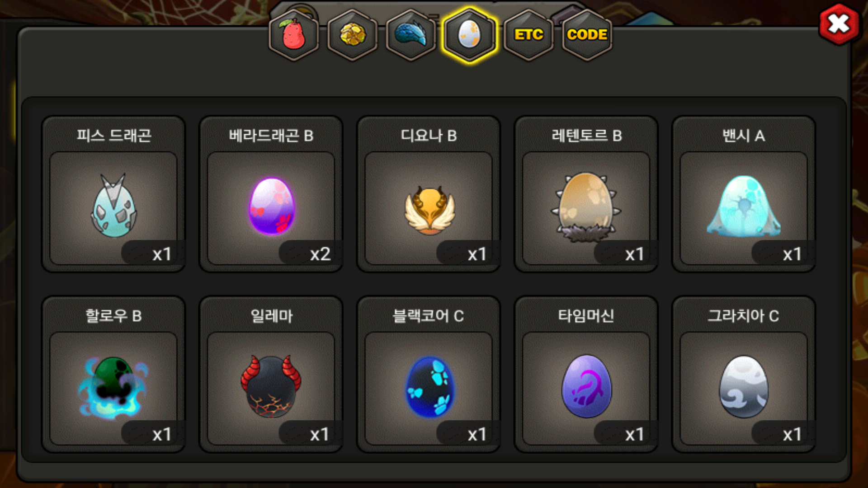Click the 타임머신 item name label
The image size is (868, 488).
[x=586, y=316]
